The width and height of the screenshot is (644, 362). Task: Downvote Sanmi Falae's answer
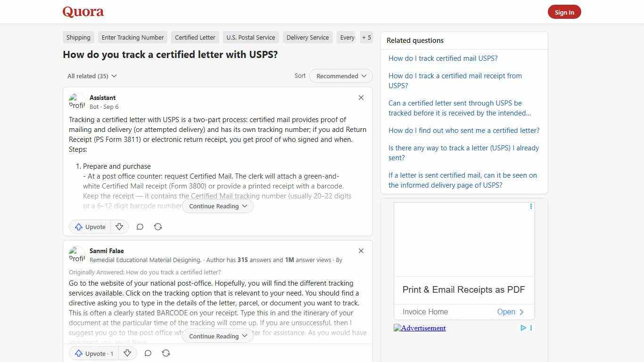coord(127,353)
